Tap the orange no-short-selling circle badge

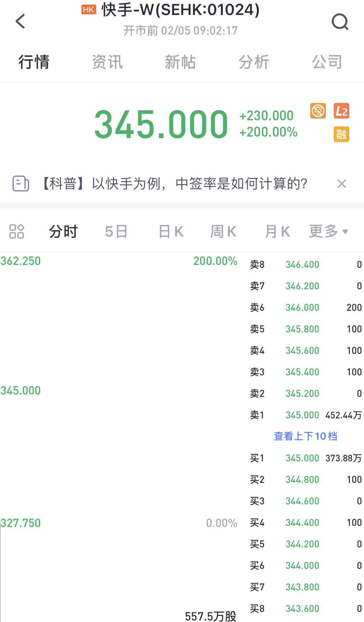[x=318, y=111]
